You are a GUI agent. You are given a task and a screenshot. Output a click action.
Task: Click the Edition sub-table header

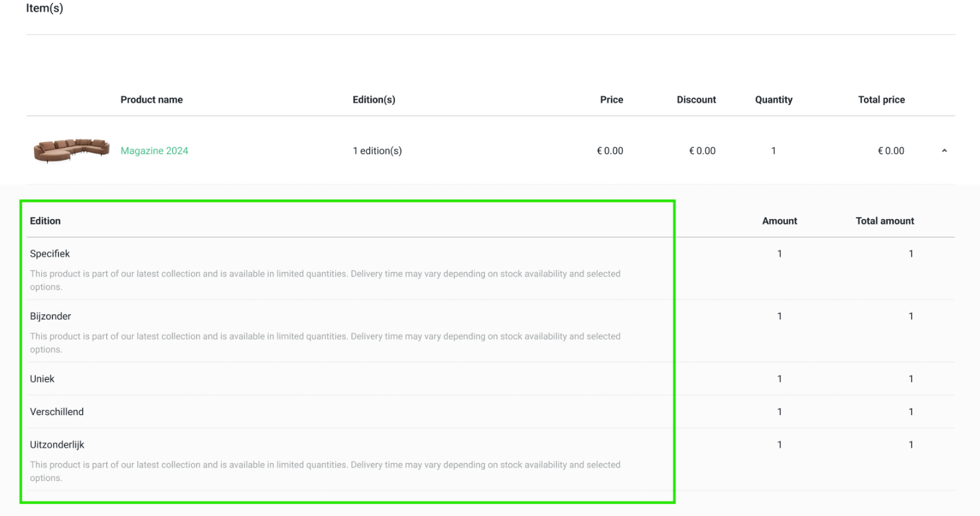(45, 220)
